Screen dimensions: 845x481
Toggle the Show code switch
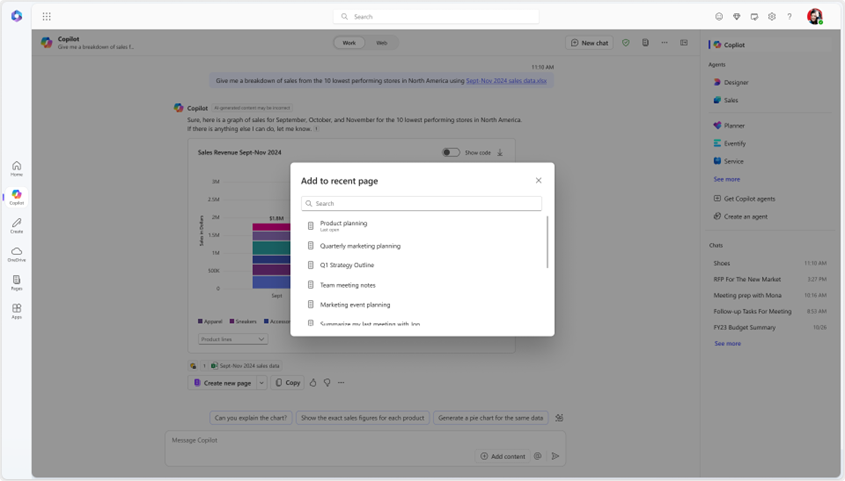pos(451,152)
